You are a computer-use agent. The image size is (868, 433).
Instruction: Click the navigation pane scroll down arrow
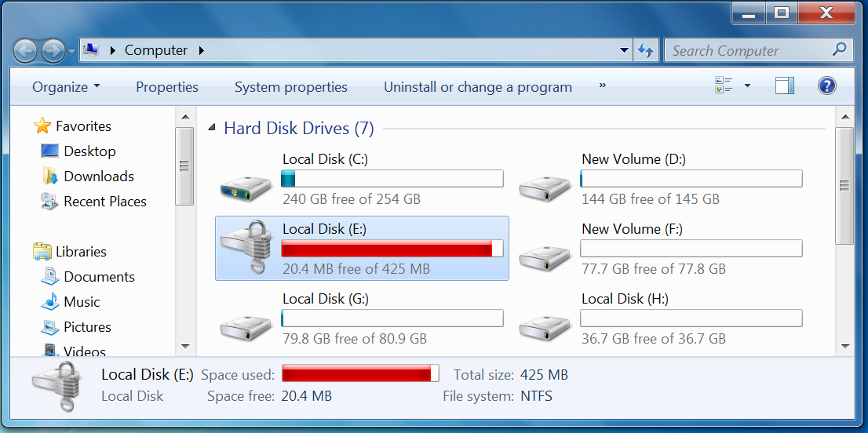point(185,346)
